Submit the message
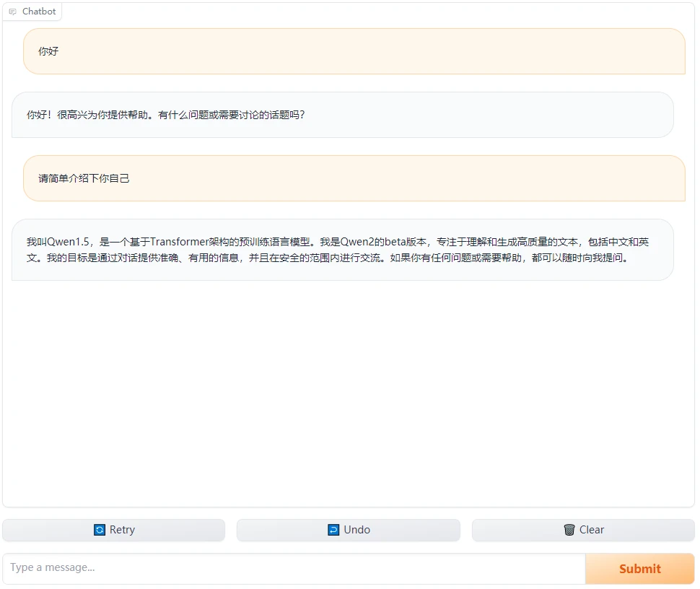 (x=639, y=569)
